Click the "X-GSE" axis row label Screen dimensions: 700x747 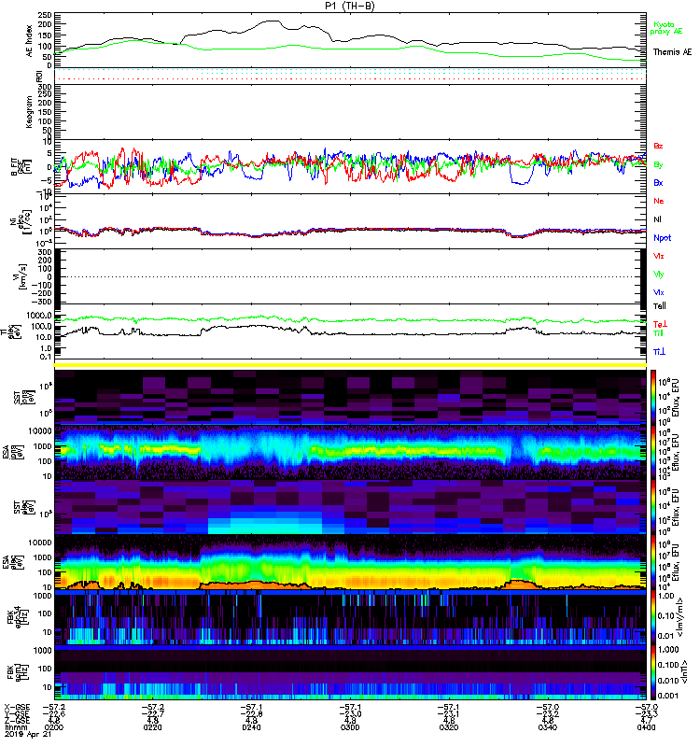[17, 708]
